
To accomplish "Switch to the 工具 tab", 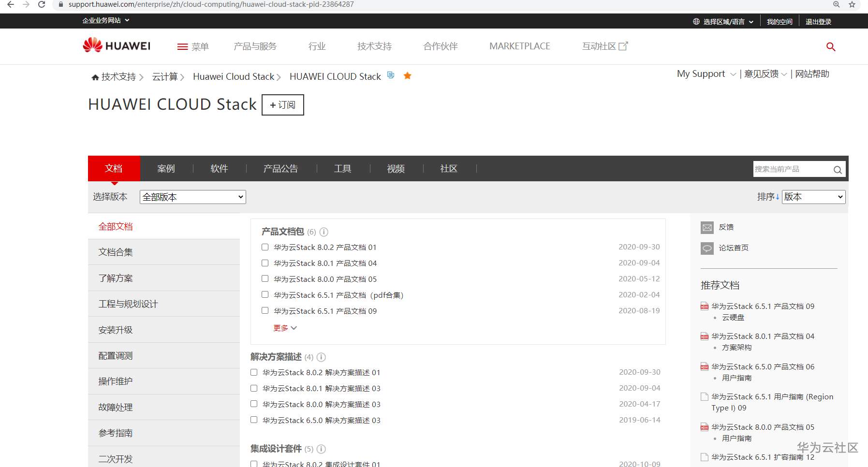I will coord(342,169).
